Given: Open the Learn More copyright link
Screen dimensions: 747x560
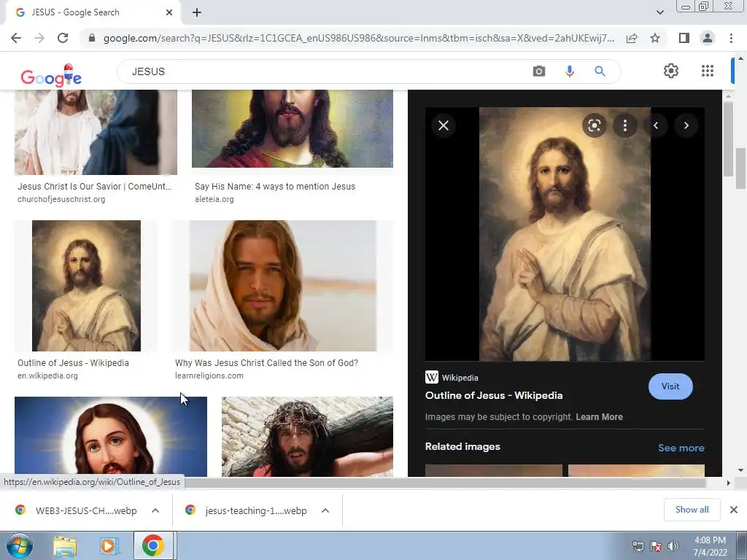Looking at the screenshot, I should tap(599, 416).
